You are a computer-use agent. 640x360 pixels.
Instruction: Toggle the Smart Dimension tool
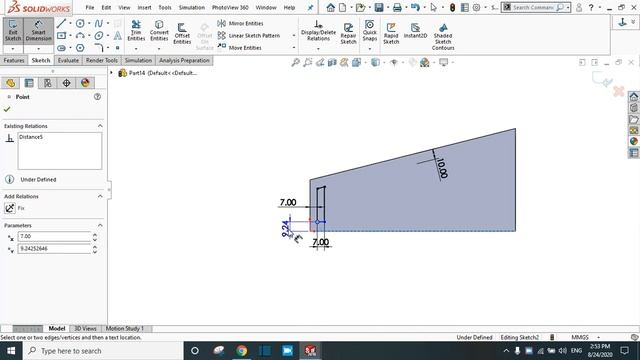tap(38, 31)
